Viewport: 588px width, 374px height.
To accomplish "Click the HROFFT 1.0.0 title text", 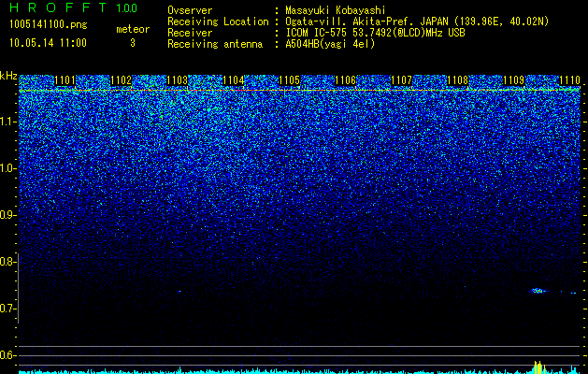I will 73,7.
